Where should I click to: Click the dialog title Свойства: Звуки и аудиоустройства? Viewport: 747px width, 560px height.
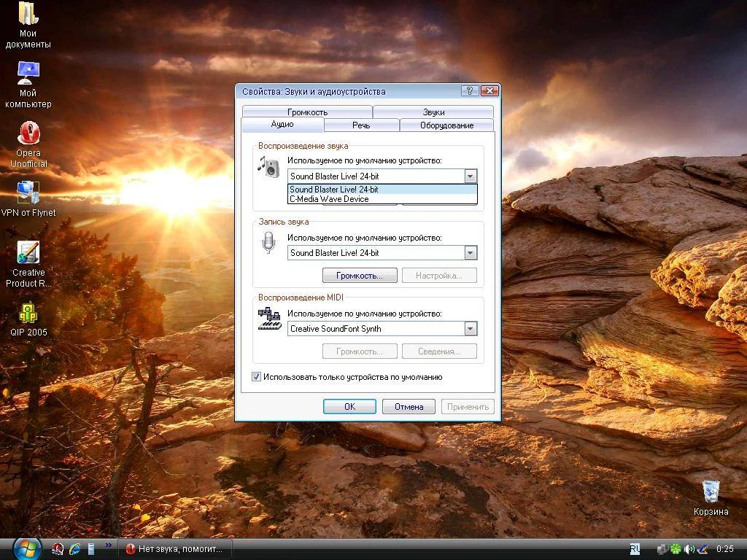tap(314, 91)
